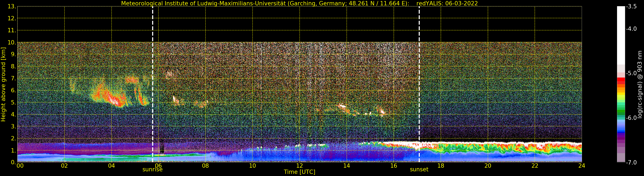This screenshot has width=644, height=176.
Task: Click the colorbar tick value -5.0
Action: click(x=632, y=73)
